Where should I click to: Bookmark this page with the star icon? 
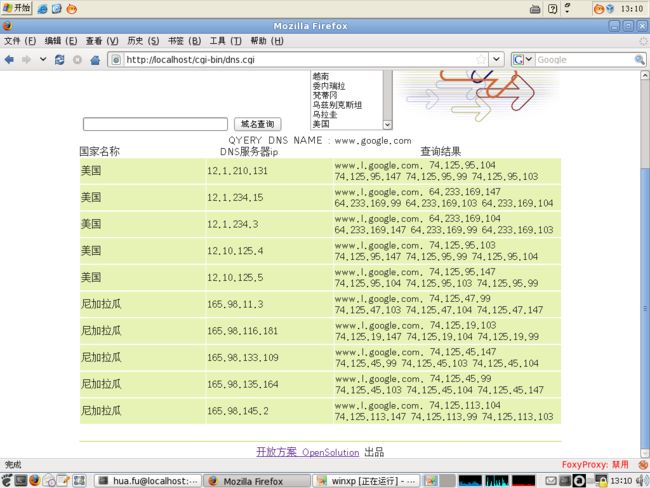(481, 59)
